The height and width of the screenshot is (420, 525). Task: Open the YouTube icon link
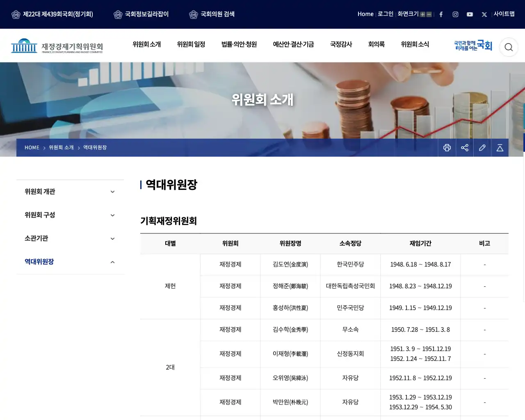point(470,14)
